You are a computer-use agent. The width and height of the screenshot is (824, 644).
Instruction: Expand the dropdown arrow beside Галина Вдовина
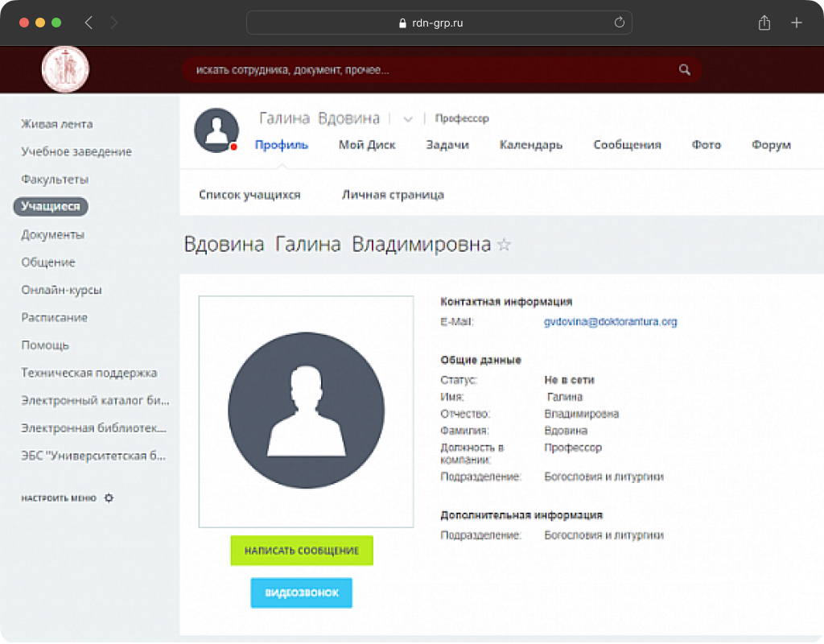point(408,119)
